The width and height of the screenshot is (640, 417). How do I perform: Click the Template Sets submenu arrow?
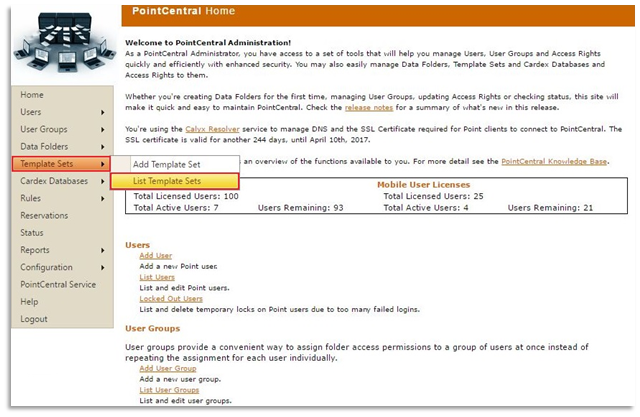(102, 164)
